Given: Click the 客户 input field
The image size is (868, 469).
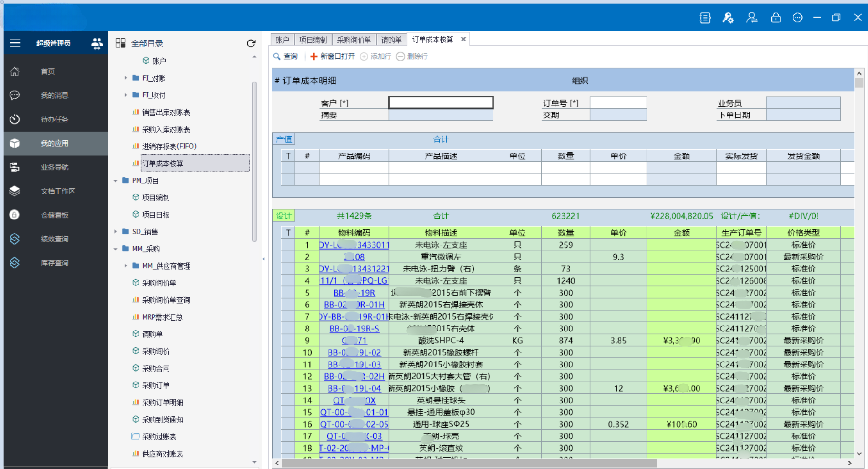Looking at the screenshot, I should click(x=441, y=103).
